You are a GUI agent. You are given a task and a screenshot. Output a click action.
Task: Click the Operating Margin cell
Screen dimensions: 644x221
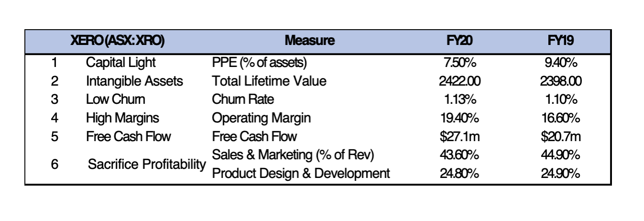click(261, 118)
